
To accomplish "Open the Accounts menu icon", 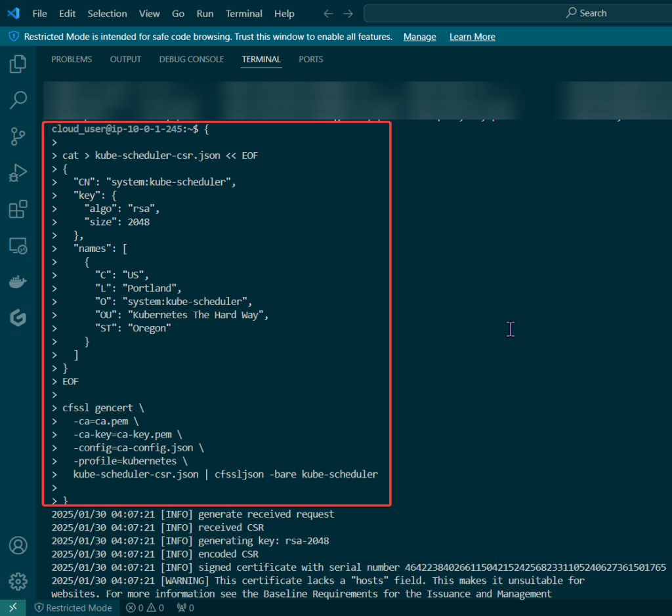I will pyautogui.click(x=18, y=545).
